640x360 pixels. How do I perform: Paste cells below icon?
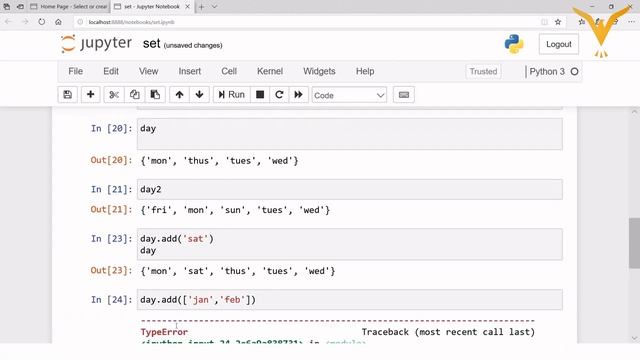pyautogui.click(x=155, y=95)
